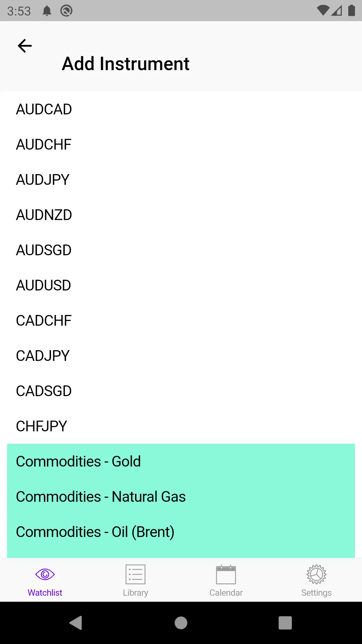
Task: Select the CHFJPY instrument
Action: pyautogui.click(x=42, y=426)
